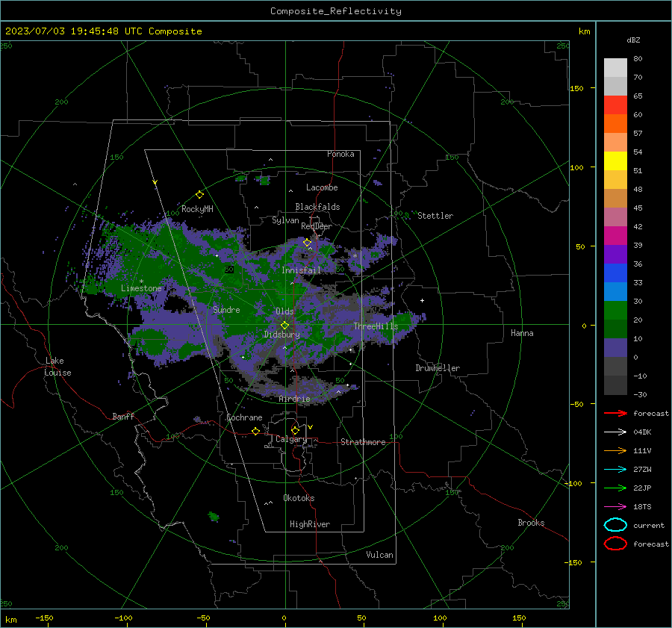The width and height of the screenshot is (672, 628).
Task: Click the RedDeer city label
Action: pos(317,226)
